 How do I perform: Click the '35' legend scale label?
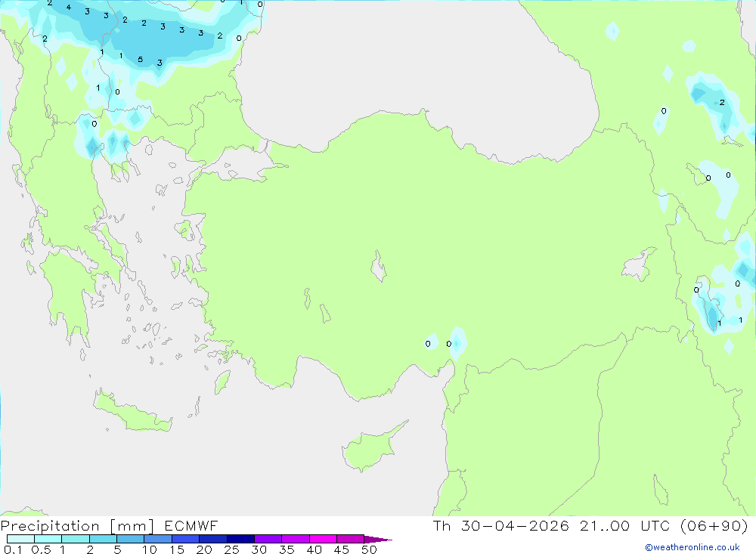point(287,549)
